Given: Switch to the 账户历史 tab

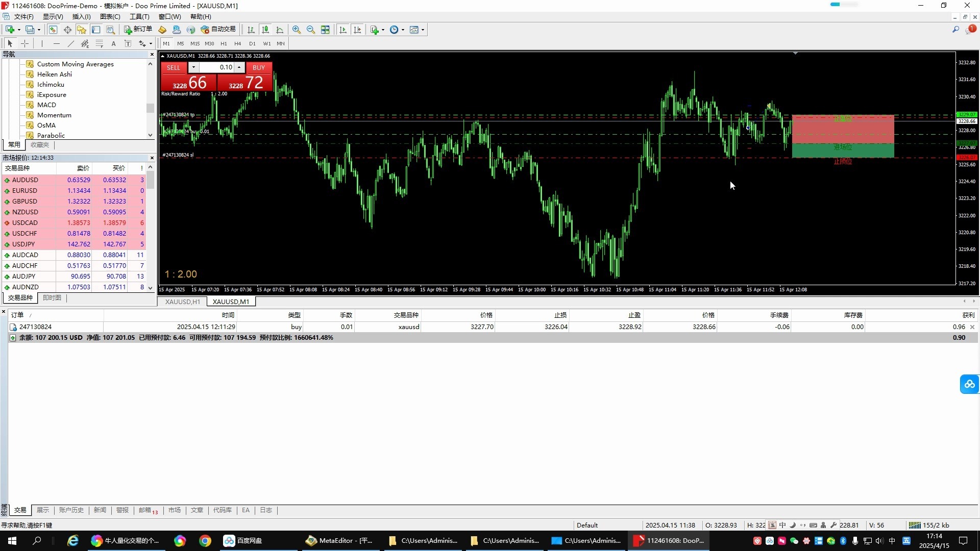Looking at the screenshot, I should point(71,510).
